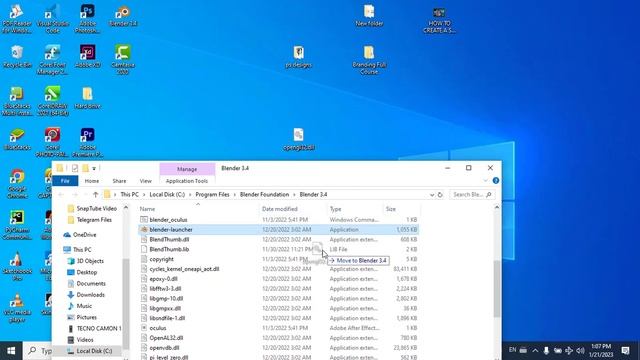
Task: Select the BlueStacks desktop icon
Action: [17, 139]
